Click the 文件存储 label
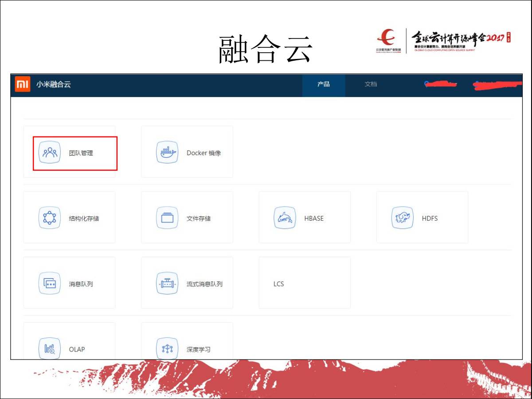This screenshot has width=532, height=399. pos(199,219)
